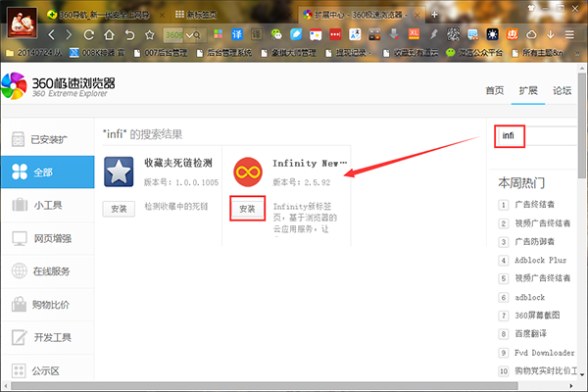Image resolution: width=588 pixels, height=392 pixels.
Task: Click the horizontal scrollbar at the bottom
Action: coord(265,386)
